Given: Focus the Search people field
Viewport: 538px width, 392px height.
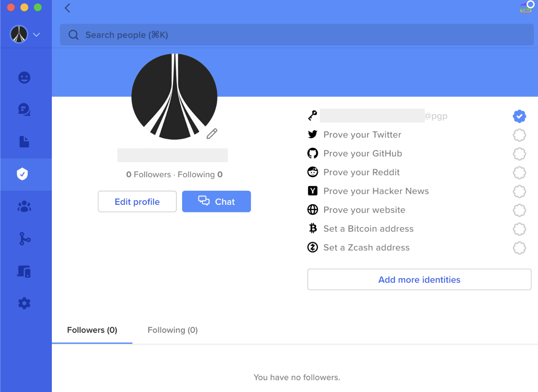Looking at the screenshot, I should (x=297, y=35).
